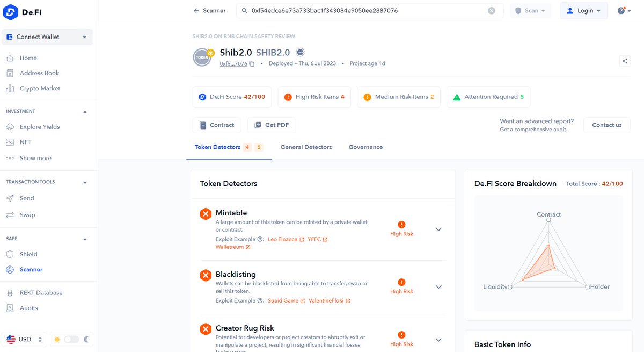Click the moon dark-mode icon
The image size is (644, 352).
click(x=86, y=340)
